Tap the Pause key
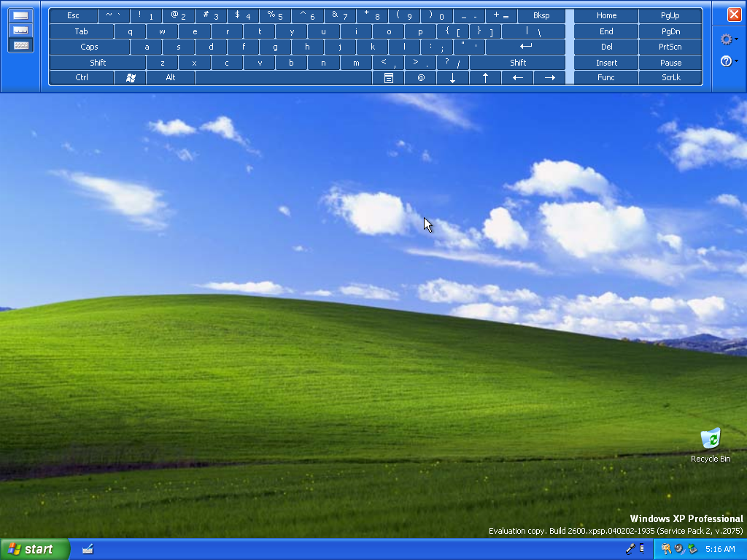Image resolution: width=747 pixels, height=560 pixels. tap(671, 63)
